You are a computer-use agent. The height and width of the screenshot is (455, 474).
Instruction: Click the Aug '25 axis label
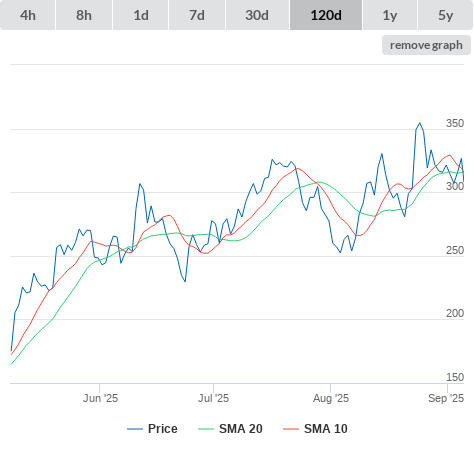click(331, 398)
